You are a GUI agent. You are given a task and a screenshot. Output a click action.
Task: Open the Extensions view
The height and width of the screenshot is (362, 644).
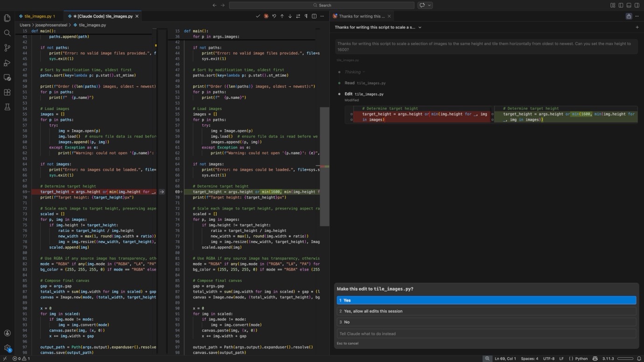pos(7,92)
